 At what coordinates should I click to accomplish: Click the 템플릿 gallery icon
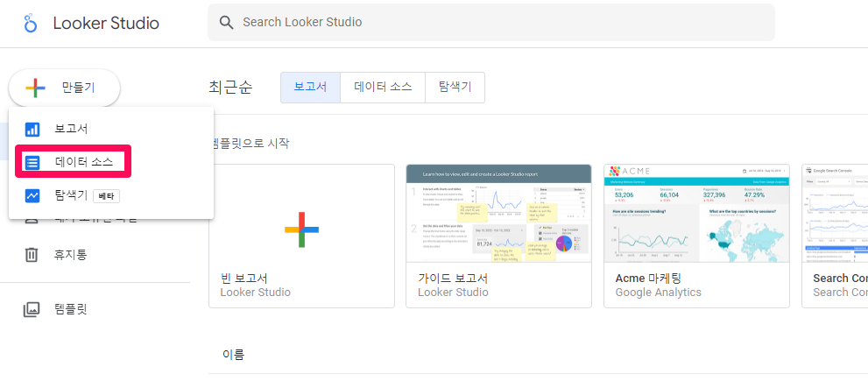tap(32, 309)
